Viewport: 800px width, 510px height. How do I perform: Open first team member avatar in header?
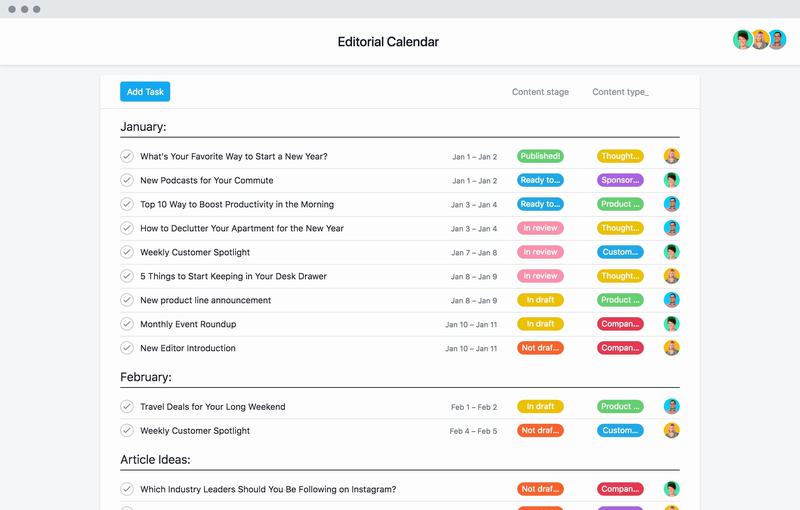click(x=742, y=40)
